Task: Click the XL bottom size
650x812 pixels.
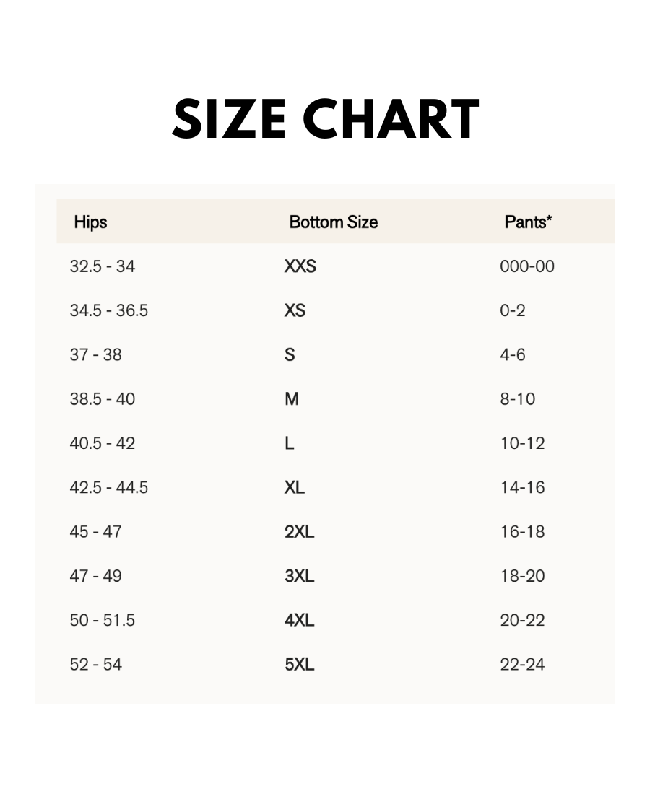Action: click(x=295, y=488)
